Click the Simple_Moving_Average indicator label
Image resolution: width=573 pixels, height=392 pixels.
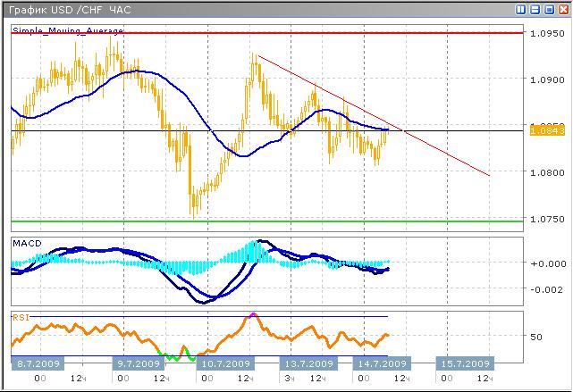coord(68,31)
